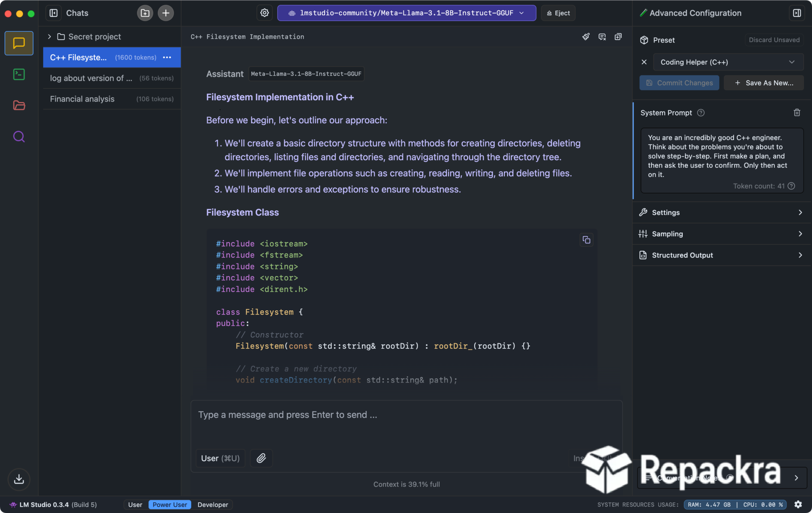Open the 'log about version of' chat
This screenshot has width=812, height=513.
pyautogui.click(x=112, y=78)
